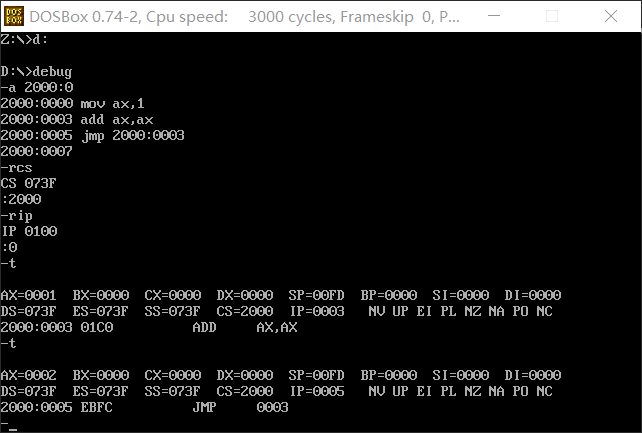Click the ':2000' input line

[21, 199]
